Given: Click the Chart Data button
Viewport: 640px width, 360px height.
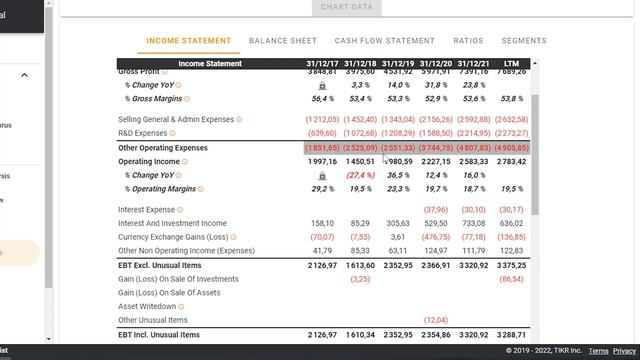Looking at the screenshot, I should click(x=347, y=7).
